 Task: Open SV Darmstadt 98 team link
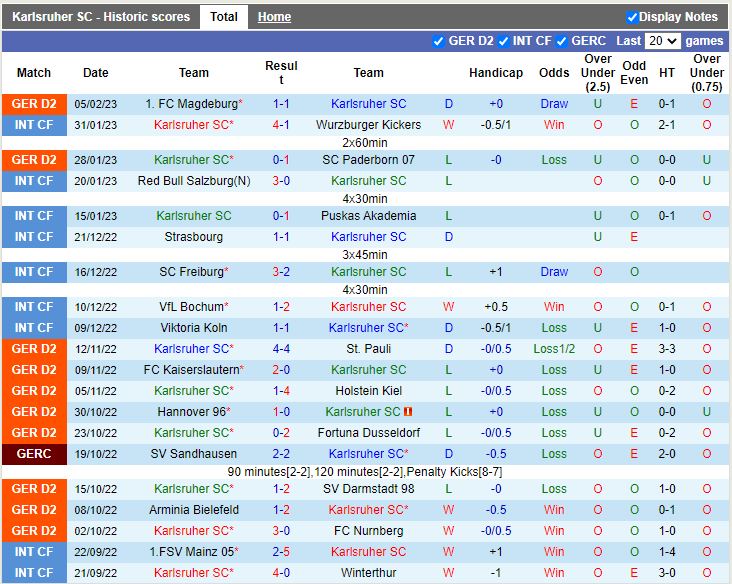(368, 489)
